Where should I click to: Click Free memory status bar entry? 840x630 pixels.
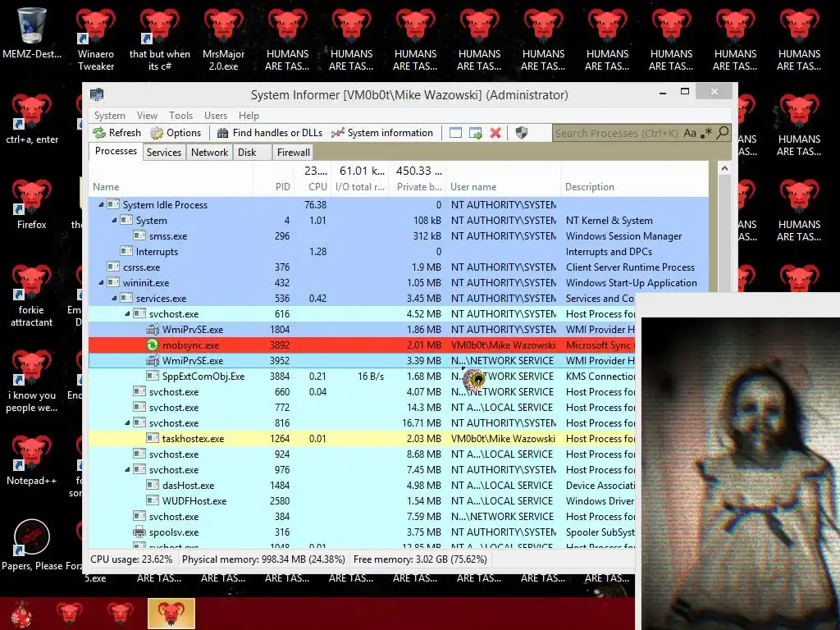coord(420,559)
